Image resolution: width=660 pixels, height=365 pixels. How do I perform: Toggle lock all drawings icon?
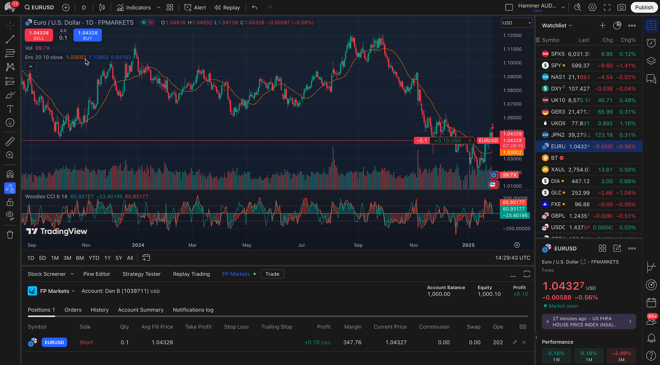click(x=10, y=202)
